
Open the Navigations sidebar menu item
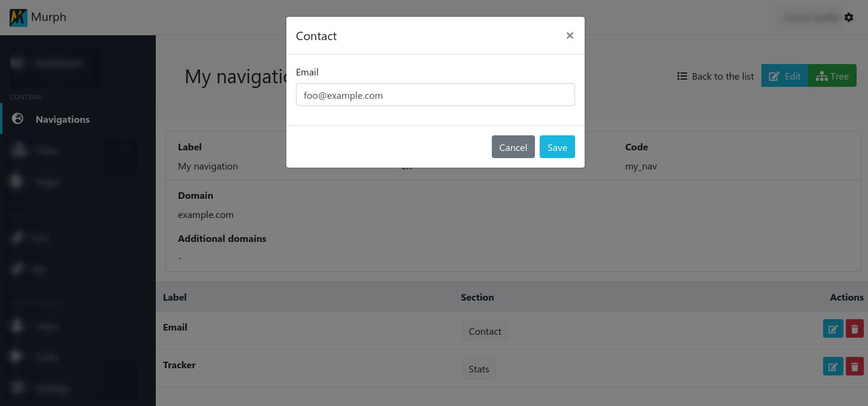pos(62,119)
